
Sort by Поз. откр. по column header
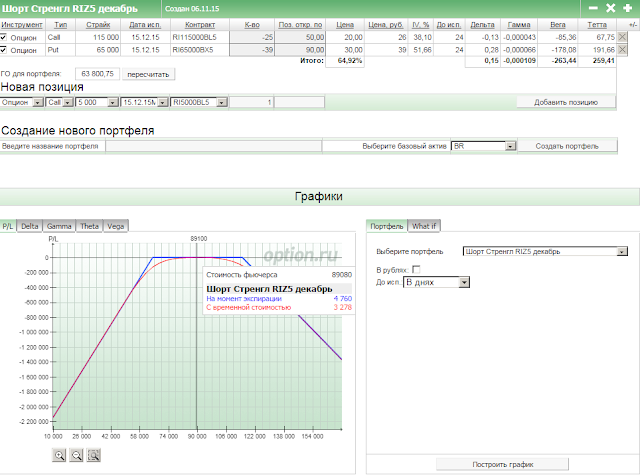click(x=300, y=25)
